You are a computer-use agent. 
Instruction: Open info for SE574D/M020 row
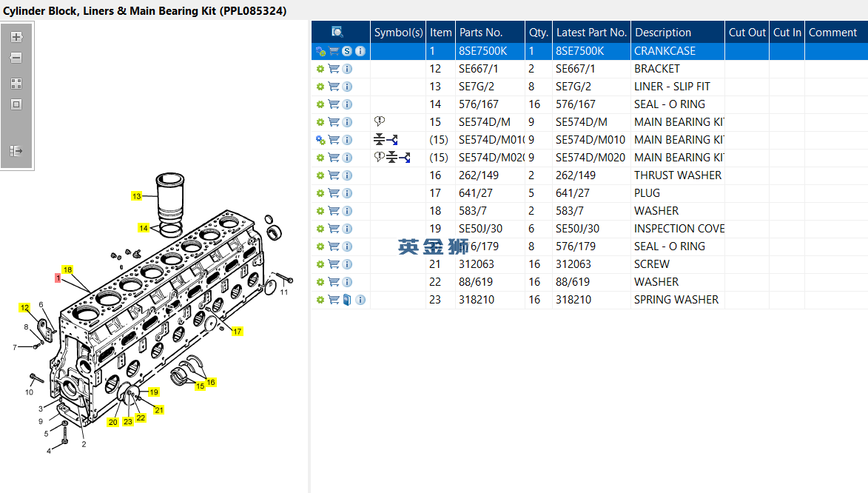tap(347, 158)
